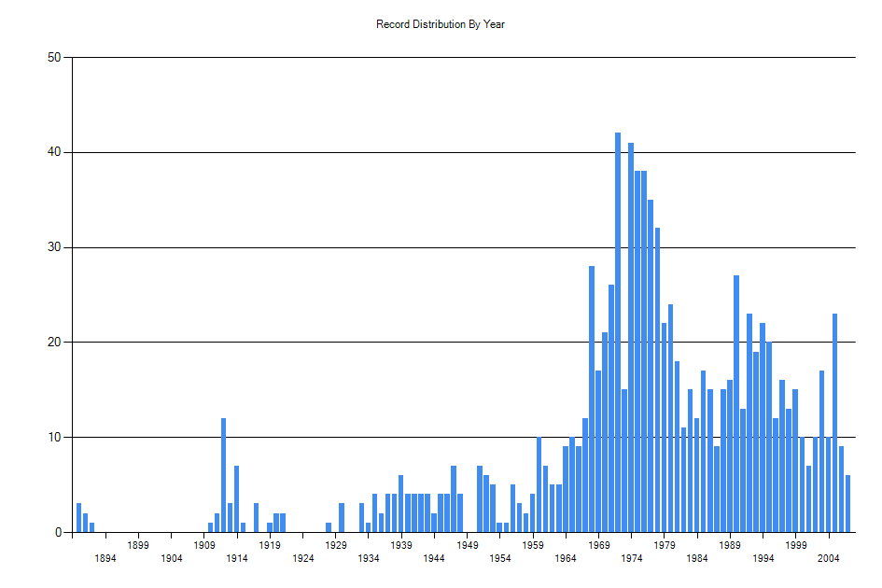The height and width of the screenshot is (588, 882).
Task: Select the 1894 x-axis label
Action: click(x=105, y=557)
